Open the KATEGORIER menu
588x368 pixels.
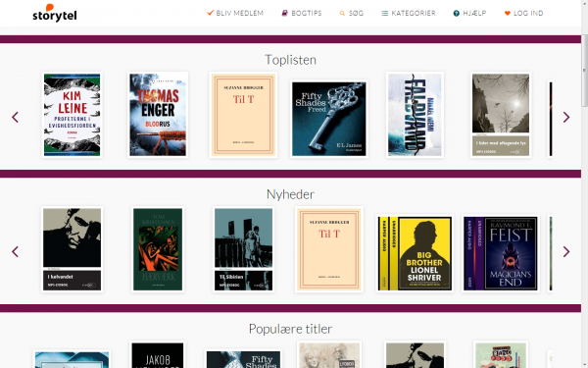[x=414, y=13]
